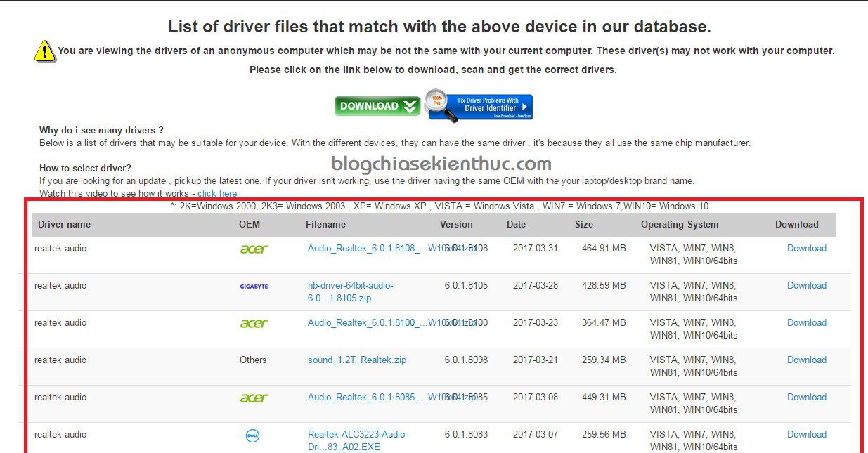
Task: Click the 'Driver name' column header
Action: [x=65, y=224]
